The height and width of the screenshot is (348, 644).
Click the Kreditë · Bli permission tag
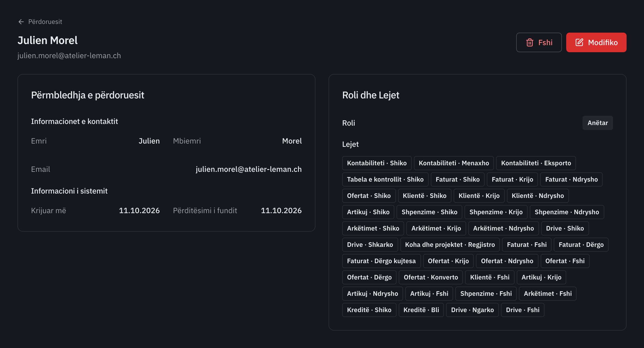point(421,310)
